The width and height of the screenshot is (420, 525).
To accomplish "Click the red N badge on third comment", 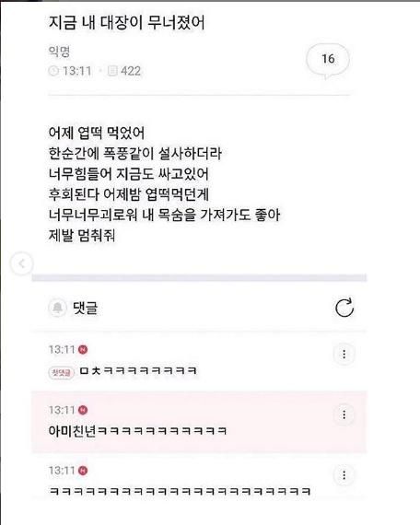I will tap(83, 471).
